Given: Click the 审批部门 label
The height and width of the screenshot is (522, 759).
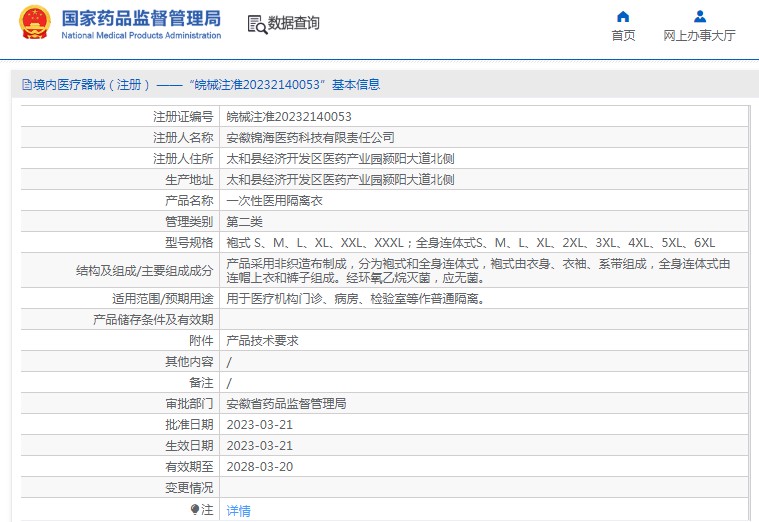Looking at the screenshot, I should coord(189,404).
